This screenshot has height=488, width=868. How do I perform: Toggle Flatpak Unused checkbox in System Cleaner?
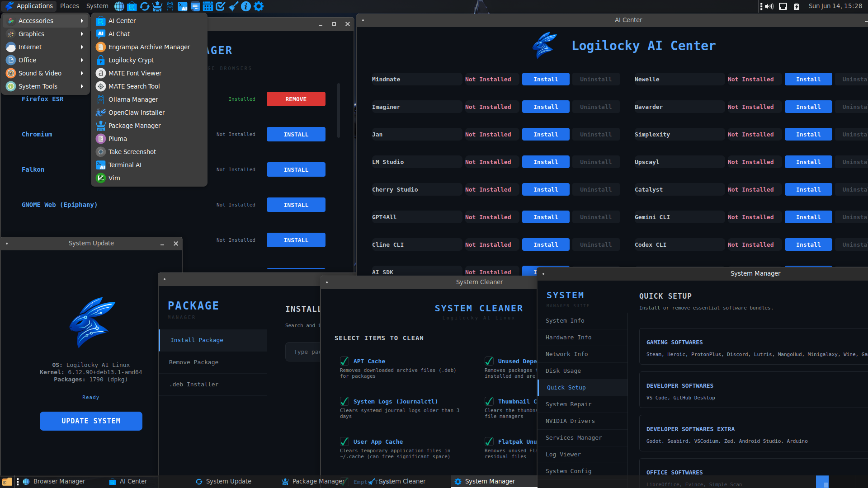[x=489, y=441]
